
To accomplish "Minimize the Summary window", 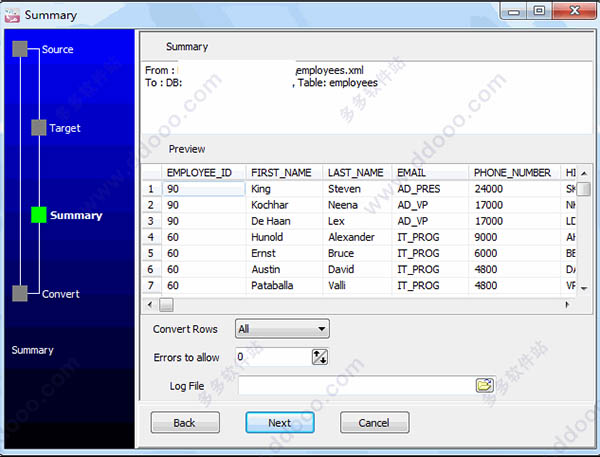I will (x=514, y=11).
